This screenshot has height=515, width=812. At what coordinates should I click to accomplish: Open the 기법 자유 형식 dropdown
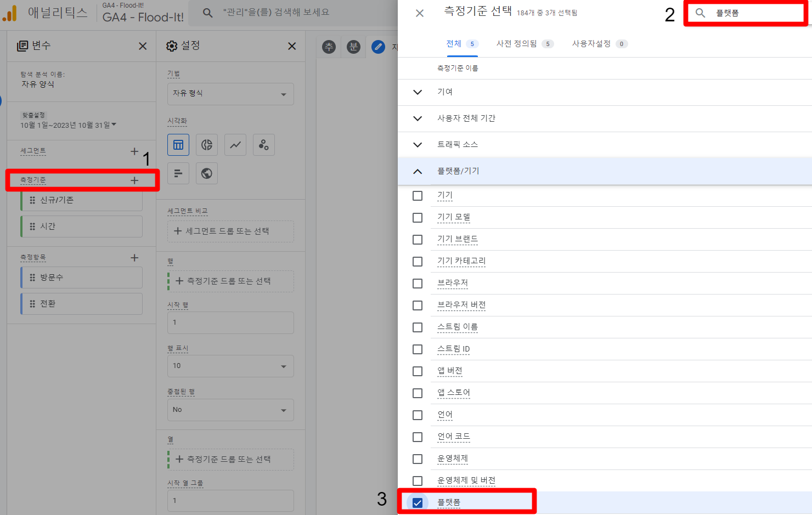230,94
